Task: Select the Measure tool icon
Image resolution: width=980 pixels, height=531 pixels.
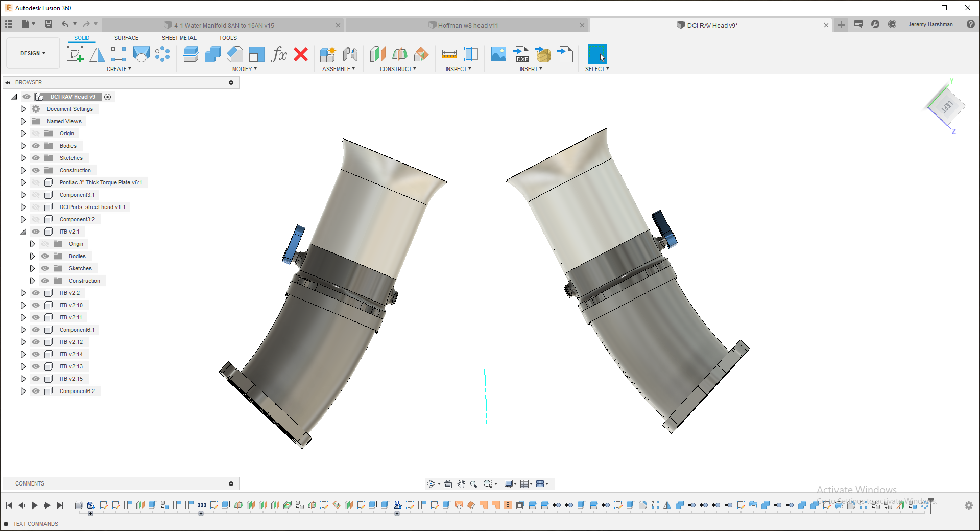Action: coord(449,54)
